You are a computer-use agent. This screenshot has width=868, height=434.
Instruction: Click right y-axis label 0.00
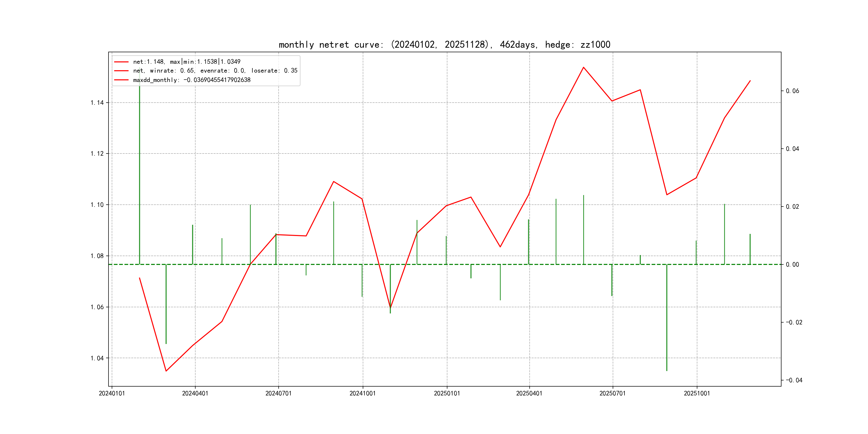pyautogui.click(x=792, y=264)
